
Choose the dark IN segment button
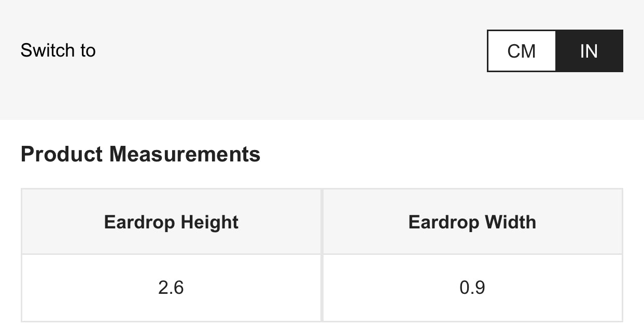589,51
